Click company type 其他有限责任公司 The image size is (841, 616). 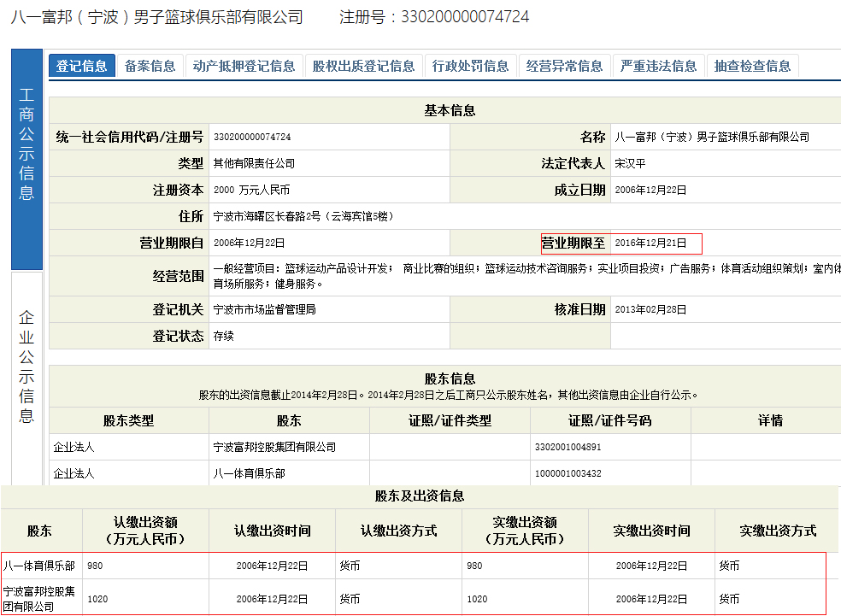coord(254,163)
